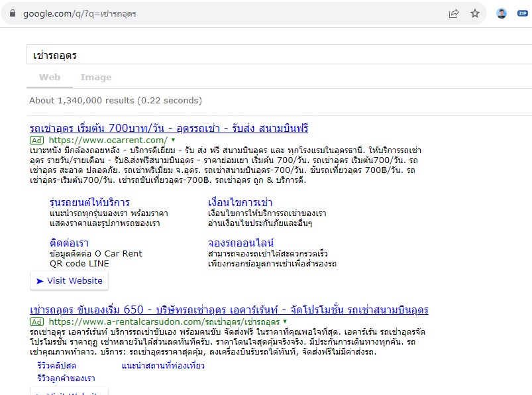
Task: Click the search box containing เช่ารถอุดร
Action: (x=279, y=54)
